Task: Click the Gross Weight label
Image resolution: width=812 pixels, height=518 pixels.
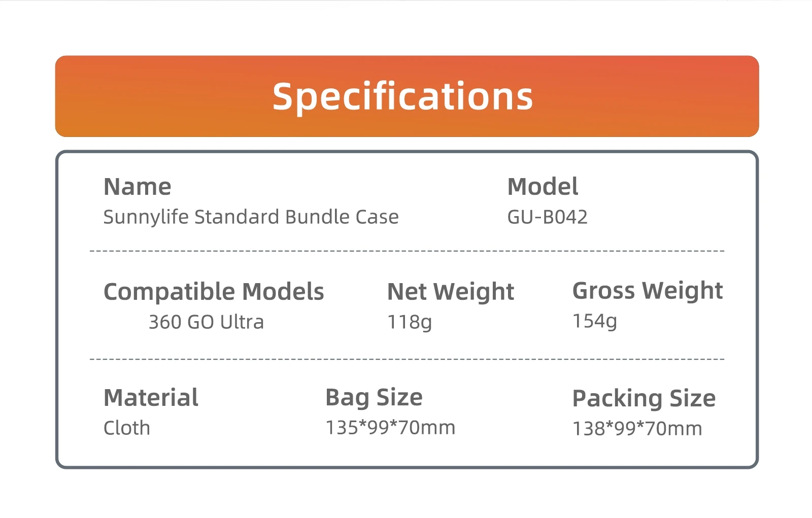Action: [x=647, y=291]
